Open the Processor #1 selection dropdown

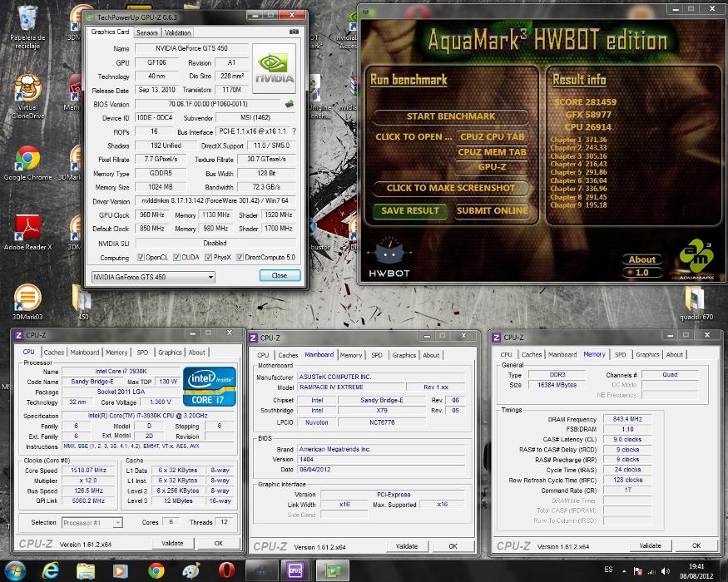pyautogui.click(x=92, y=523)
